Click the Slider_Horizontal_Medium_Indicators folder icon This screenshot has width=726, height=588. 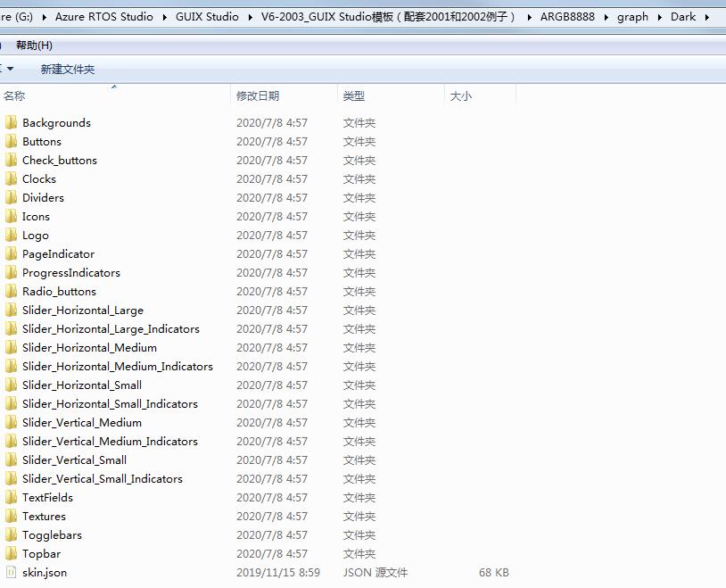pyautogui.click(x=11, y=367)
